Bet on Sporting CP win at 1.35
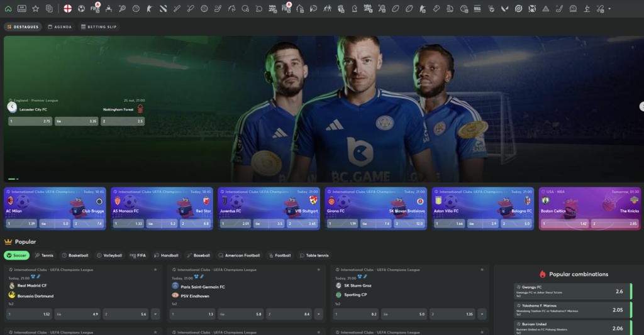The image size is (644, 335). click(x=453, y=314)
